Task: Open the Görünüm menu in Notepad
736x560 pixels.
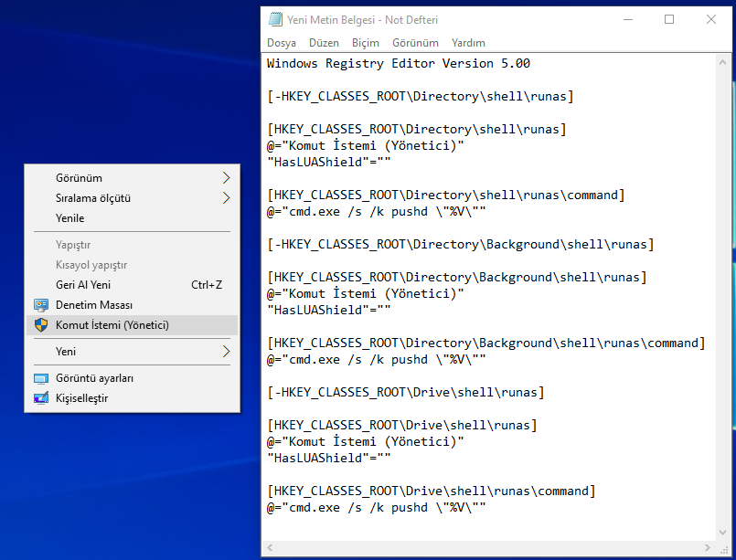Action: click(x=415, y=43)
